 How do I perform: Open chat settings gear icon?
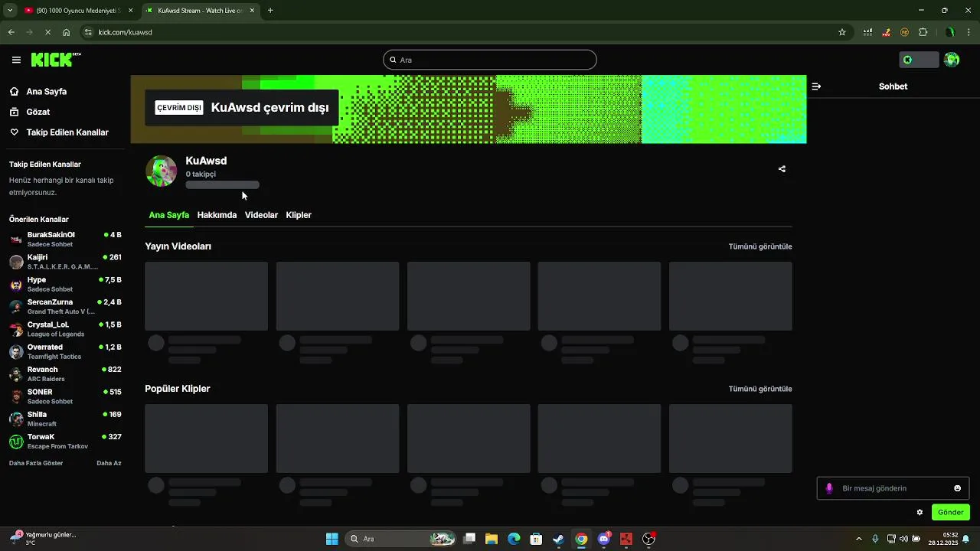coord(920,512)
